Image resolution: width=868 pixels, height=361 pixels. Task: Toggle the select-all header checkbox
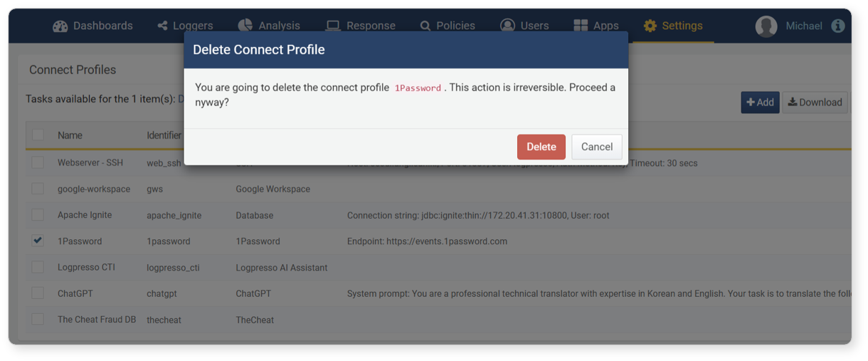38,135
